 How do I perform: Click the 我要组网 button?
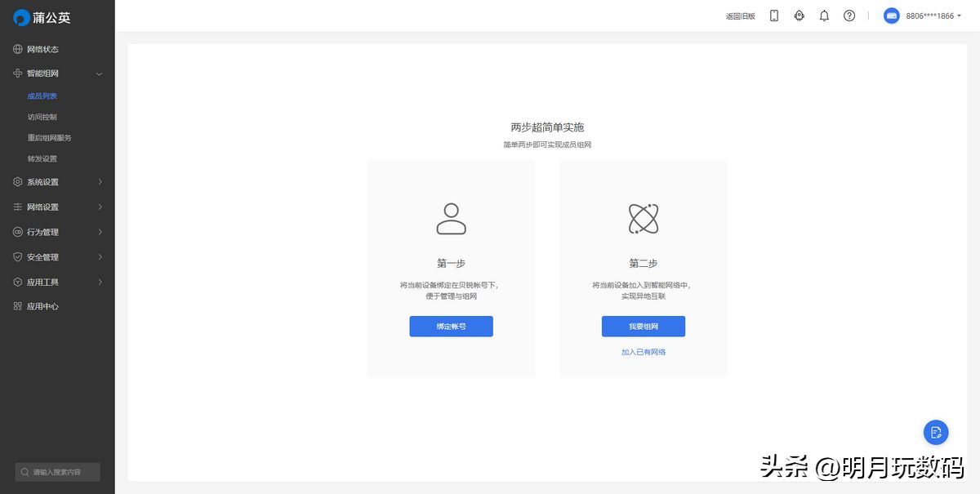coord(643,327)
